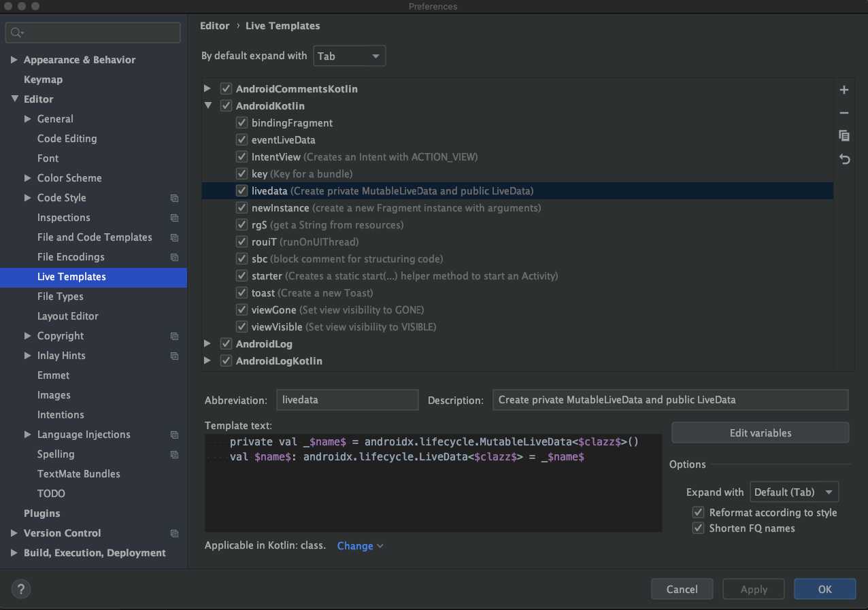Toggle Reformat according to style option
Image resolution: width=868 pixels, height=610 pixels.
click(x=698, y=512)
